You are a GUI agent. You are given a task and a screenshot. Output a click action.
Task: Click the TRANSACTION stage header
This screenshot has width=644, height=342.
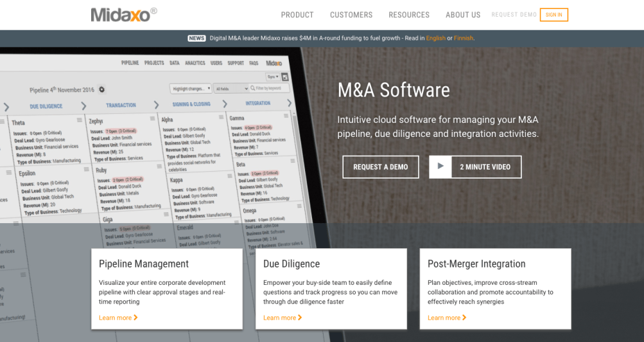coord(121,105)
